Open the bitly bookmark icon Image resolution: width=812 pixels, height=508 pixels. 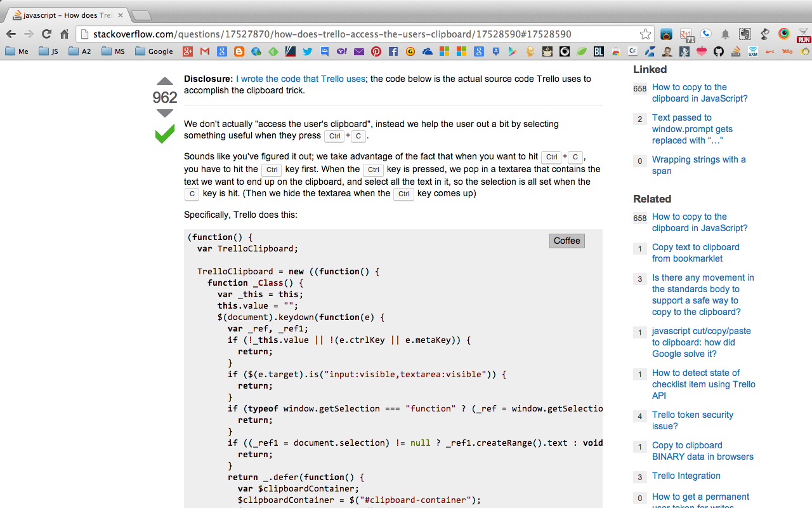tap(787, 51)
